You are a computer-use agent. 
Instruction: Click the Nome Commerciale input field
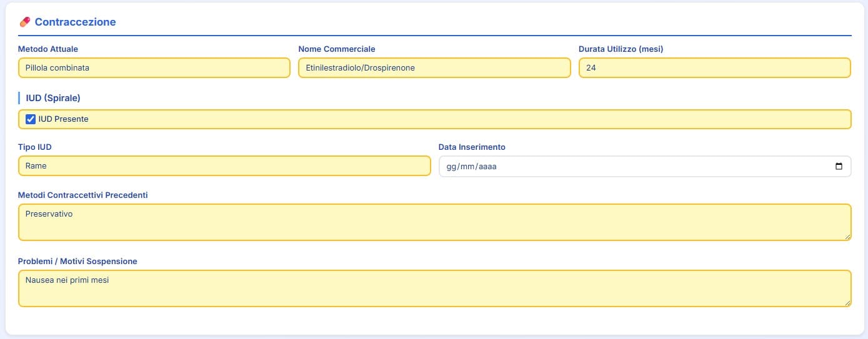click(434, 68)
